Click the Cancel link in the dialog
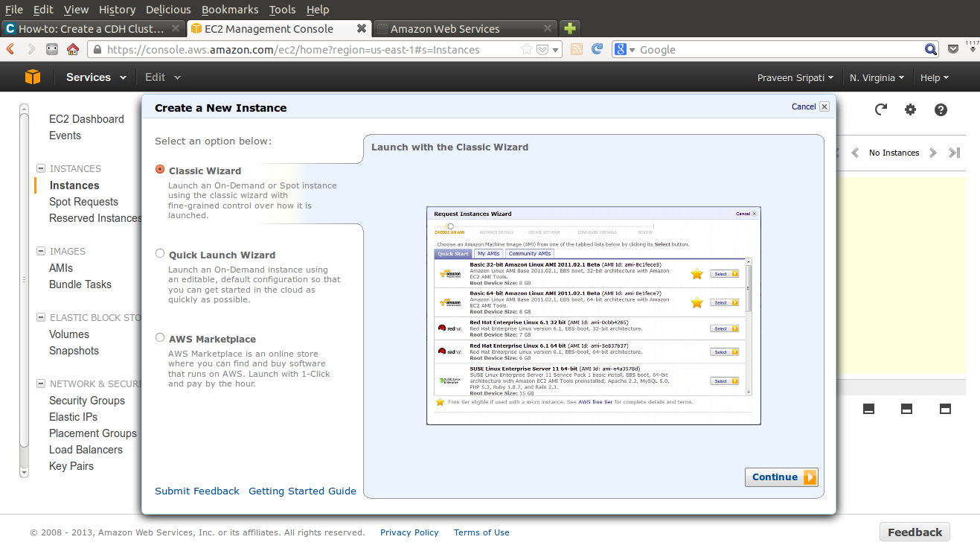 [804, 106]
